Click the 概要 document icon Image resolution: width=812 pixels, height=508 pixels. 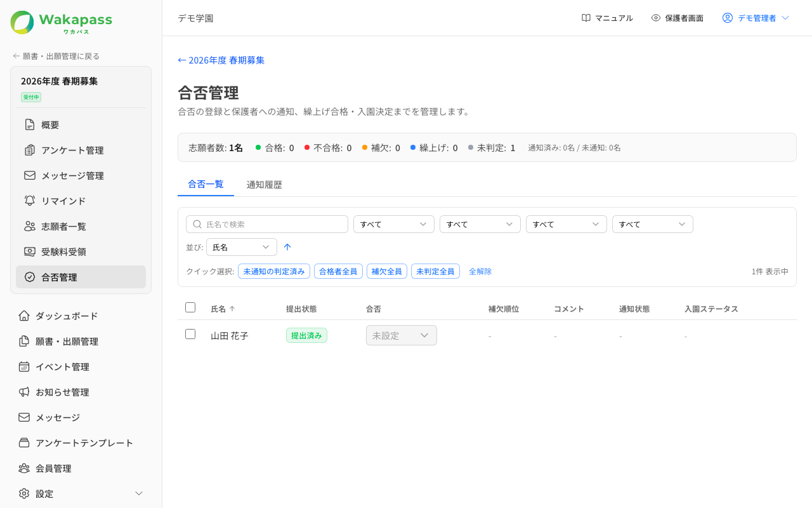point(30,124)
